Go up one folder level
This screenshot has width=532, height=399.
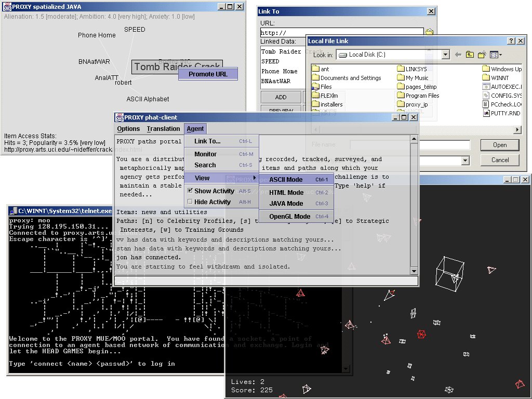coord(470,55)
